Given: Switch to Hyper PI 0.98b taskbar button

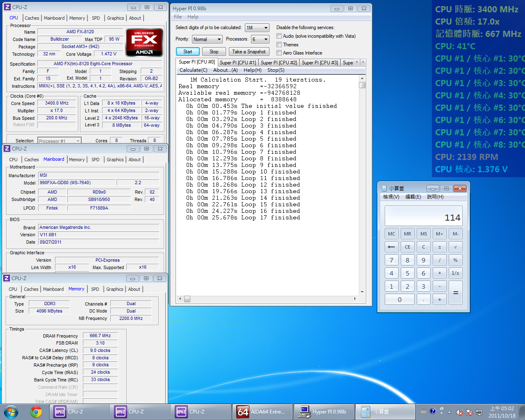Looking at the screenshot, I should [324, 412].
